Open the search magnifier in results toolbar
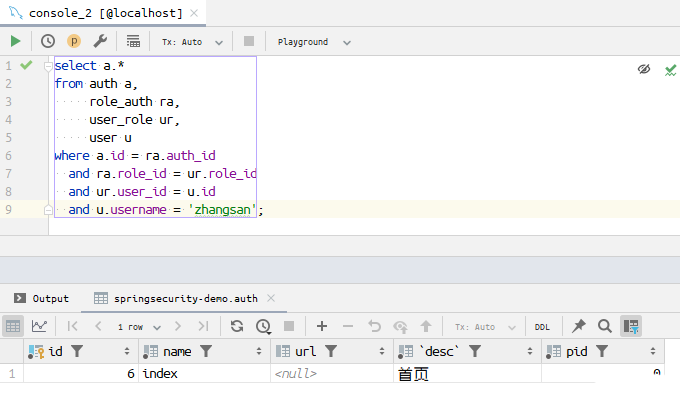The image size is (680, 397). point(605,326)
